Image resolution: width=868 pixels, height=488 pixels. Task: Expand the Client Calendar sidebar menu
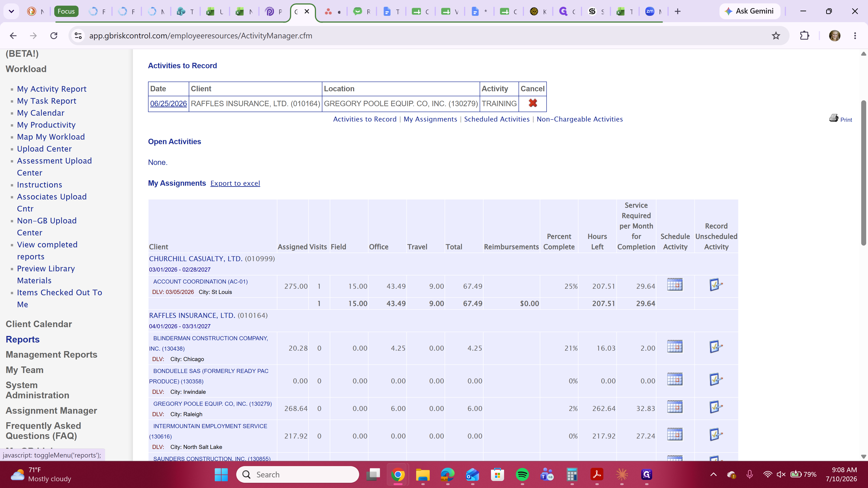(39, 324)
